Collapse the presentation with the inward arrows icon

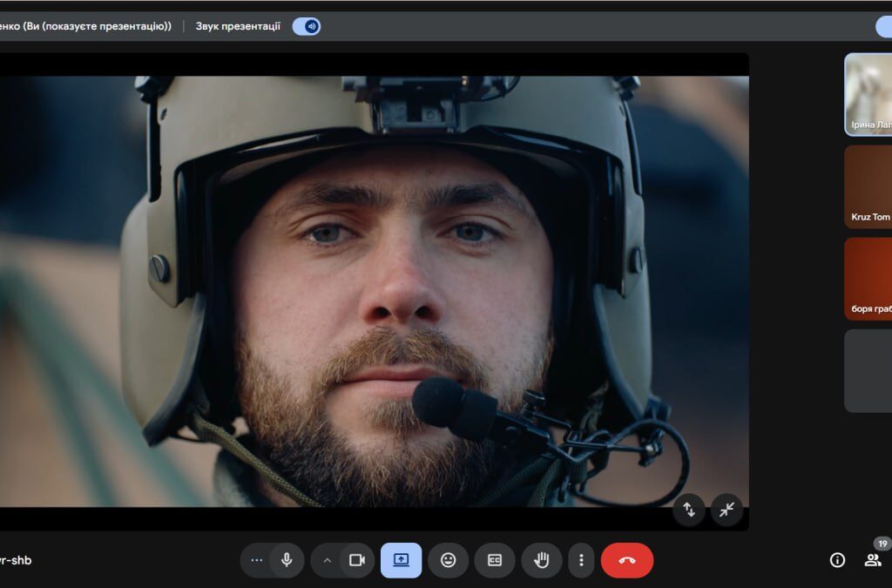point(726,510)
